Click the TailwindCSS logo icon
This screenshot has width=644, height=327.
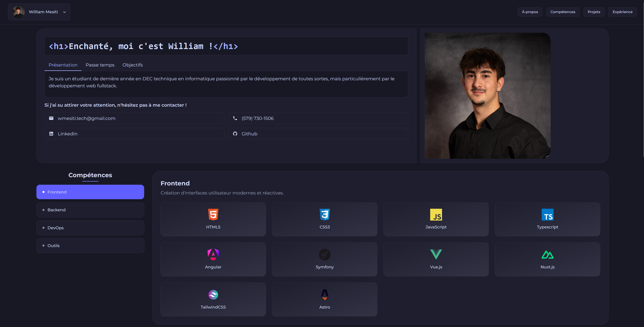point(213,295)
